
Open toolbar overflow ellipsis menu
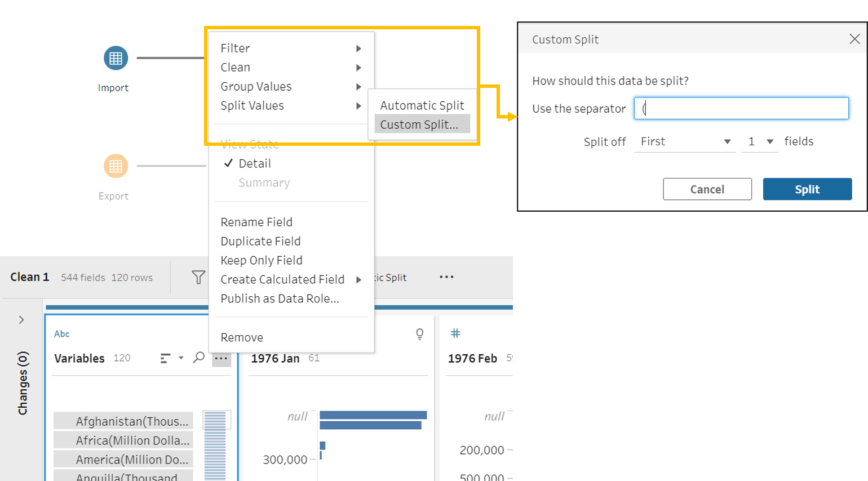click(x=446, y=277)
